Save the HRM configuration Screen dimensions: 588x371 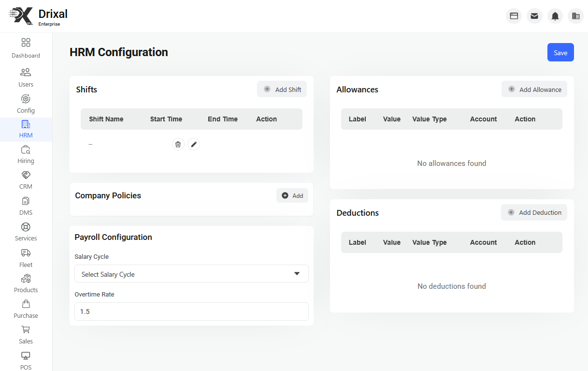560,52
